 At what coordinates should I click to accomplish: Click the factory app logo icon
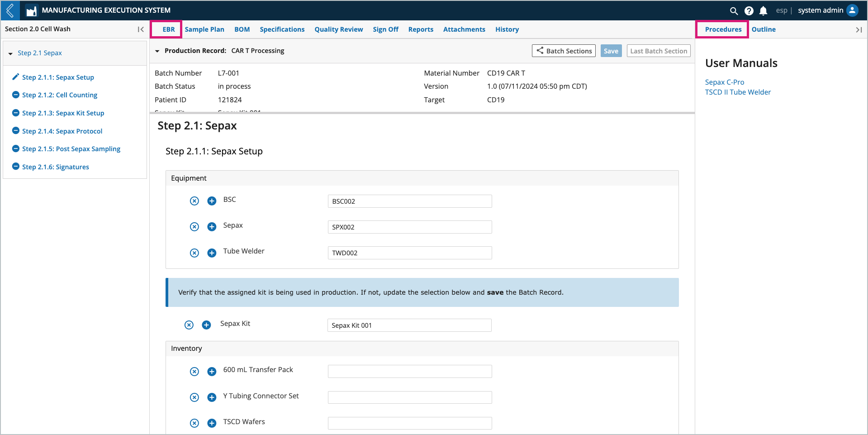pyautogui.click(x=31, y=11)
